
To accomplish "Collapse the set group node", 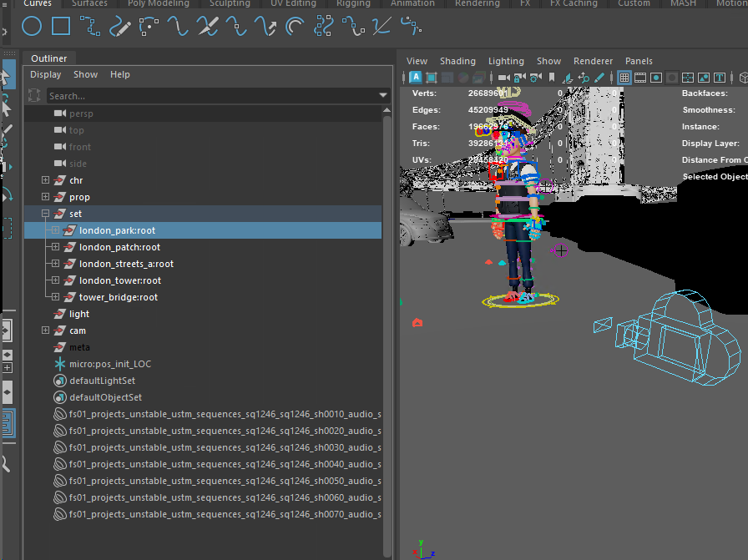I will (46, 214).
